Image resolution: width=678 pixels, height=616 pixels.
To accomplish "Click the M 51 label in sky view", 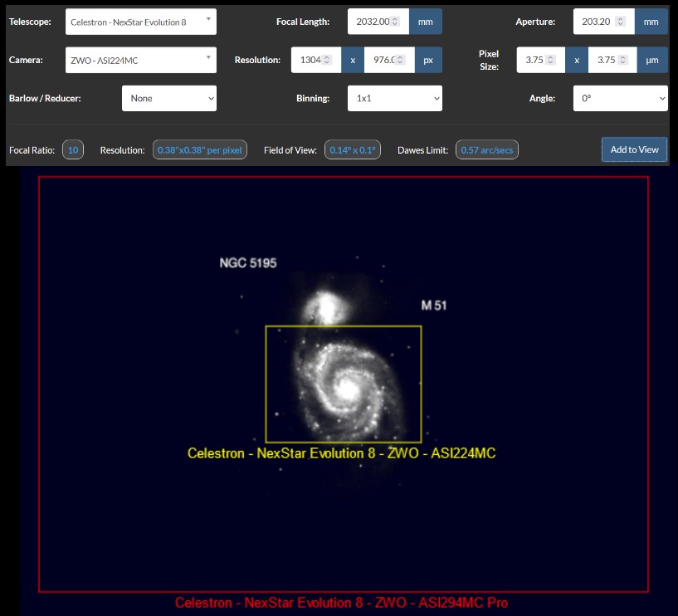I will coord(434,306).
